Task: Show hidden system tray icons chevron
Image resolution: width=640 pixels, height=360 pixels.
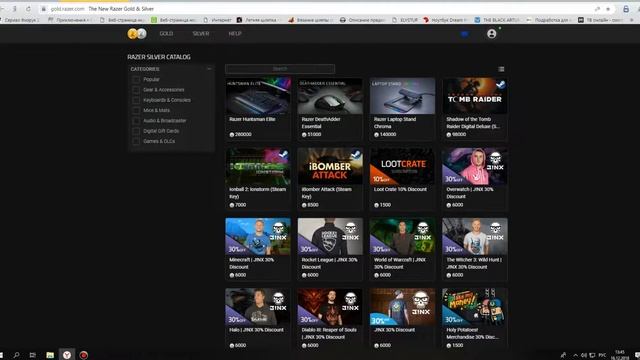Action: point(576,356)
